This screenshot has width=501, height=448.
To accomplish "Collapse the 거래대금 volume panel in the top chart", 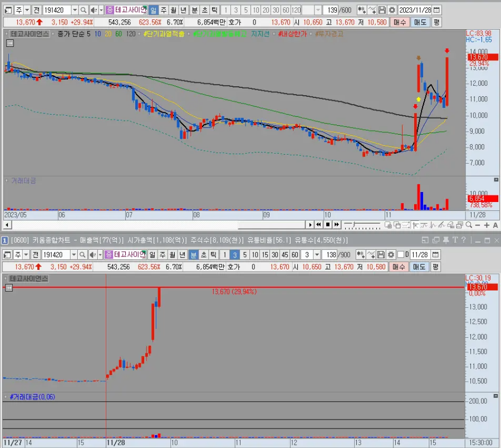I will pyautogui.click(x=496, y=180).
